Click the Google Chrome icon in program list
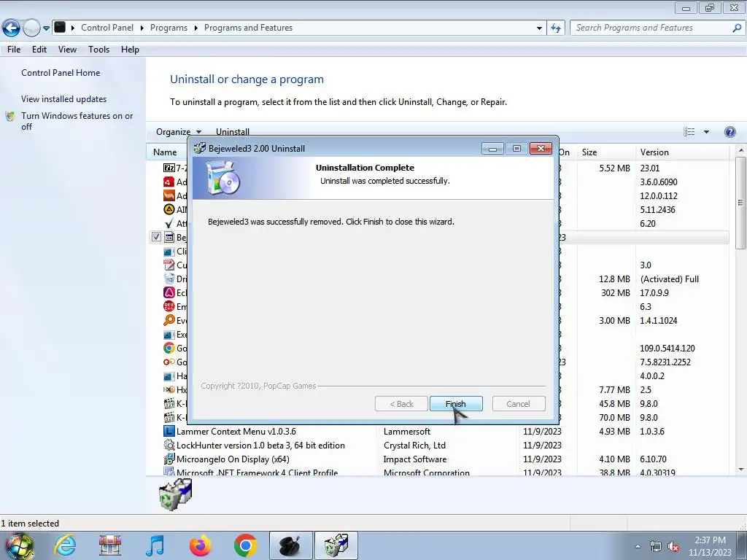747x560 pixels. [169, 348]
